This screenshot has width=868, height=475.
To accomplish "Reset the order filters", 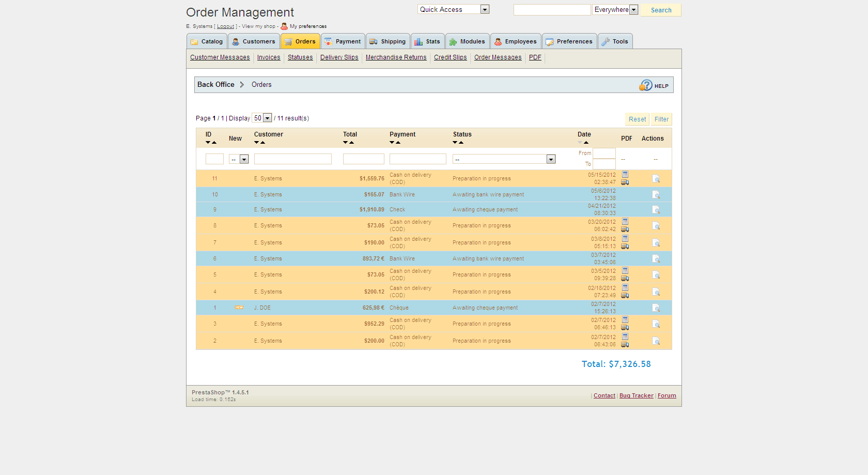I will (637, 119).
